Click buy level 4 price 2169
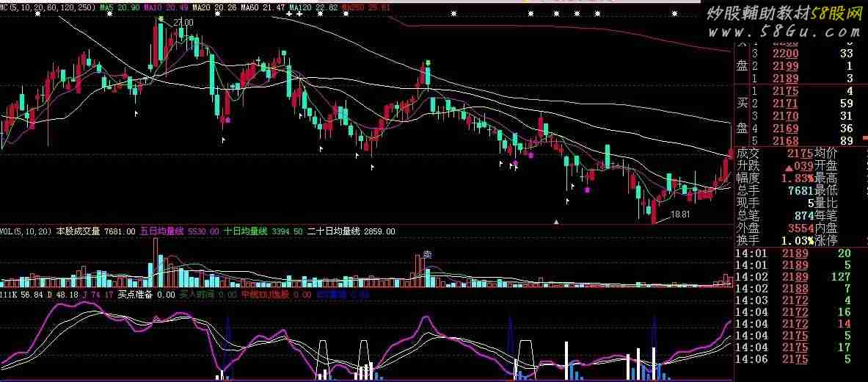 point(786,128)
